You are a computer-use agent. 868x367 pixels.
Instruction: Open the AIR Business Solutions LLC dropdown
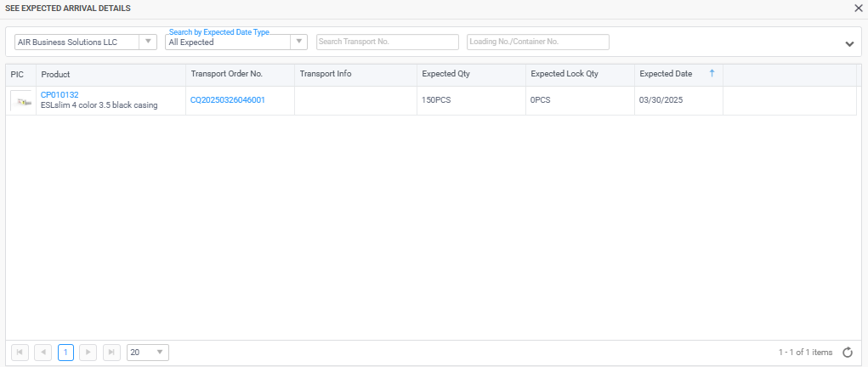point(148,42)
